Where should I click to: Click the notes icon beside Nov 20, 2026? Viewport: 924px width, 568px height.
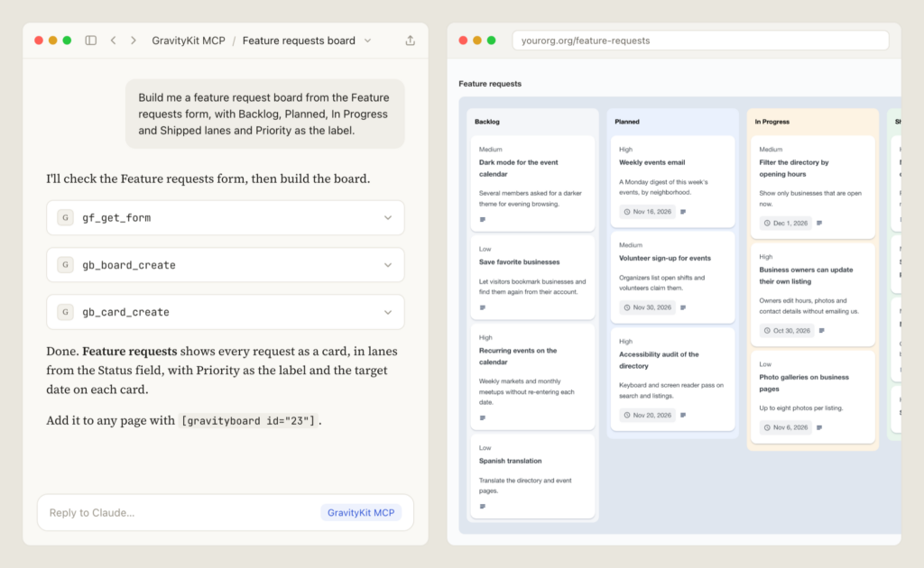click(x=683, y=416)
